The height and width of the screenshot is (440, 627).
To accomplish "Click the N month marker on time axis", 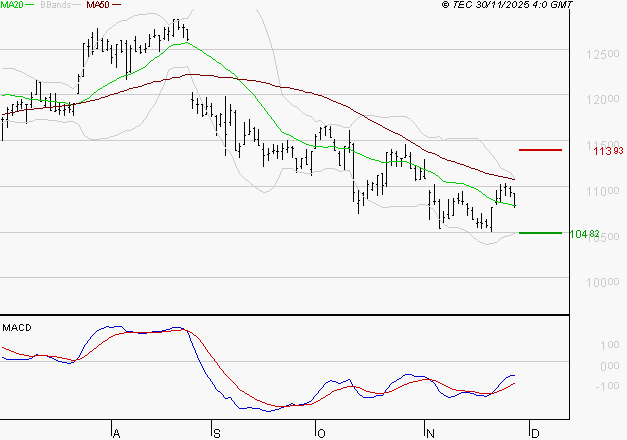I will tap(430, 434).
